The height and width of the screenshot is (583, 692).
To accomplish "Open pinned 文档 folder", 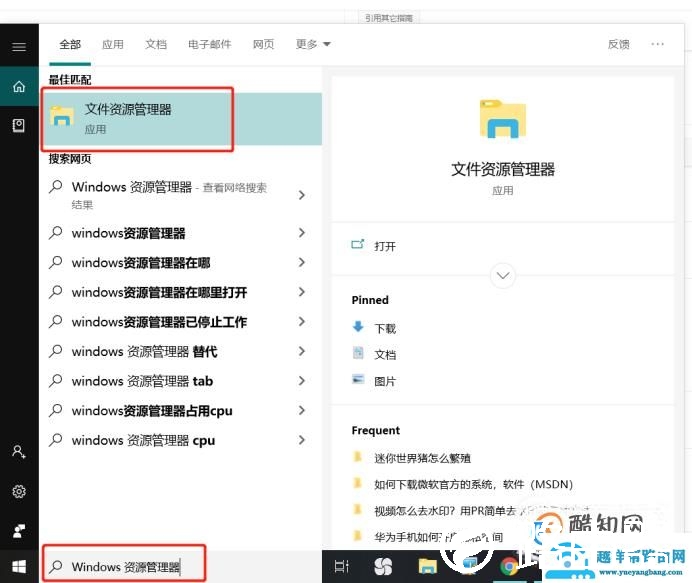I will point(385,354).
